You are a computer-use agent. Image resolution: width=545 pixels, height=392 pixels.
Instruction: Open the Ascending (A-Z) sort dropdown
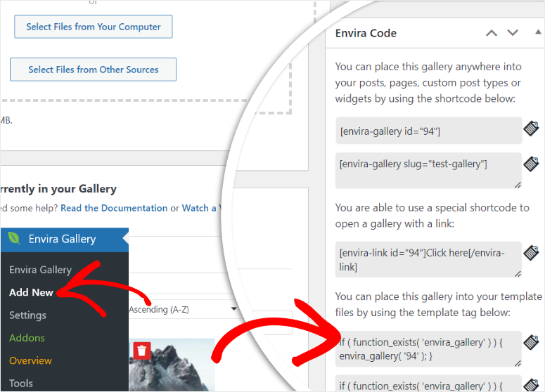[184, 309]
